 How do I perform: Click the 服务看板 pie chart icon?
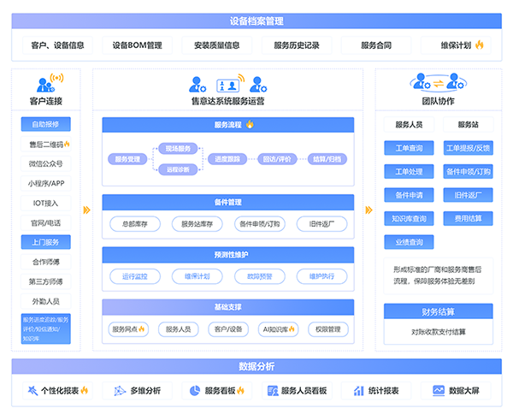tap(195, 390)
